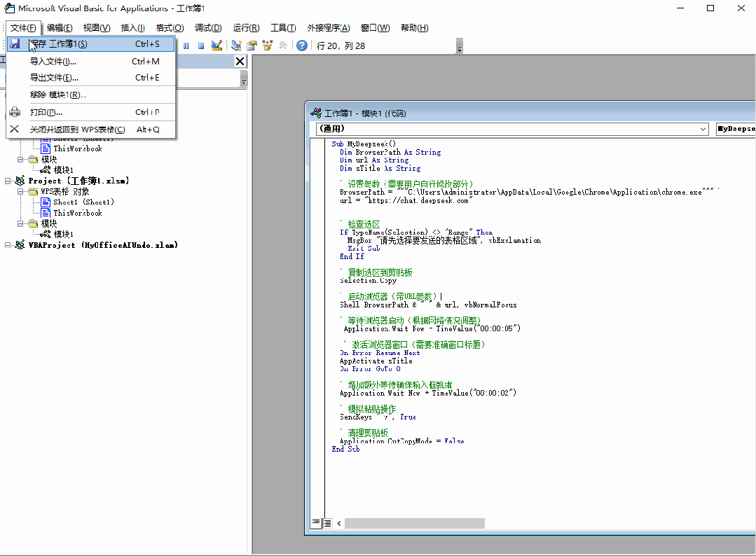Click the VBA application icon in title bar
Viewport: 756px width, 556px height.
tap(9, 8)
